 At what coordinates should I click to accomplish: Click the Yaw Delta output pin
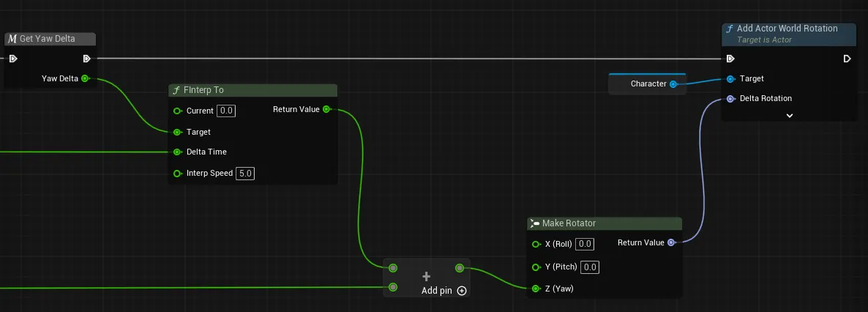(85, 78)
